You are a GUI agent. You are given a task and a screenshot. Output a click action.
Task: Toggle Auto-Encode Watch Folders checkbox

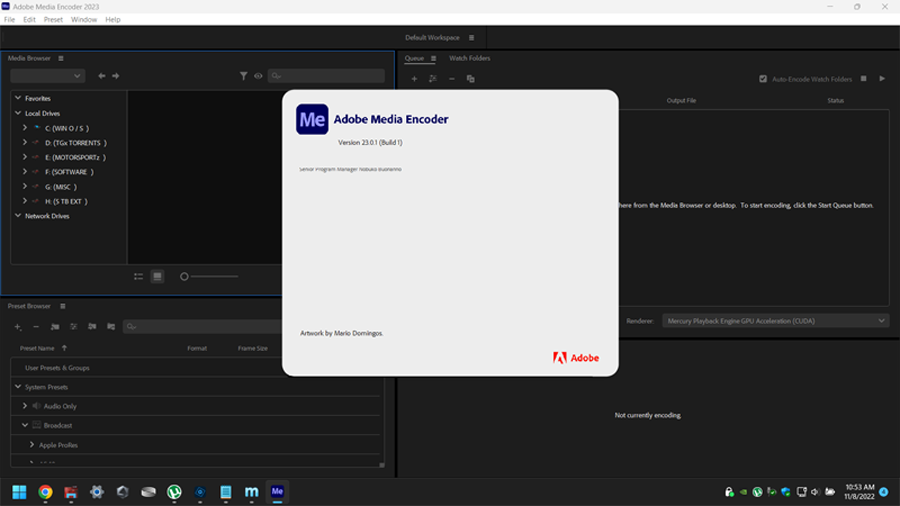763,79
